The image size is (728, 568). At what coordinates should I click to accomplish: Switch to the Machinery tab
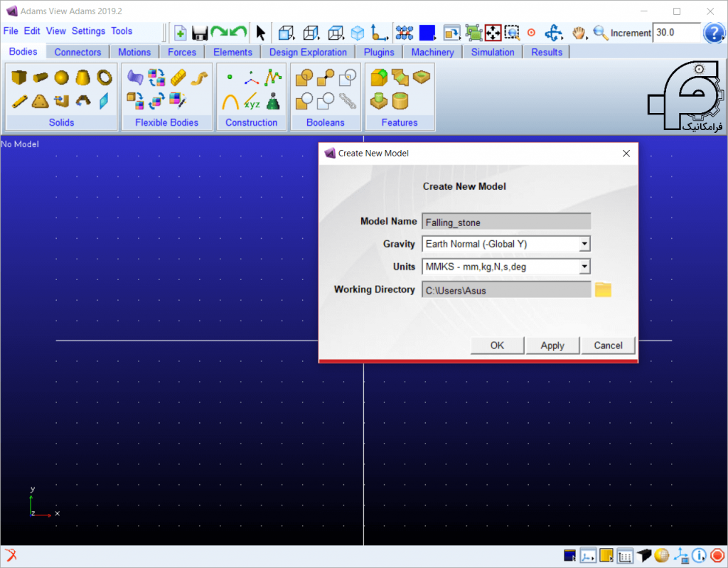[432, 52]
